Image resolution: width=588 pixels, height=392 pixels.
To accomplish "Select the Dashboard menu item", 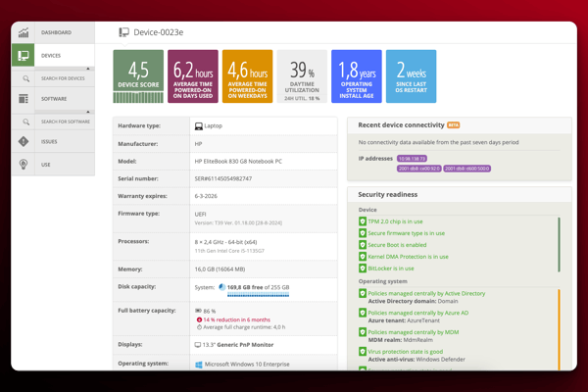I will pos(56,32).
